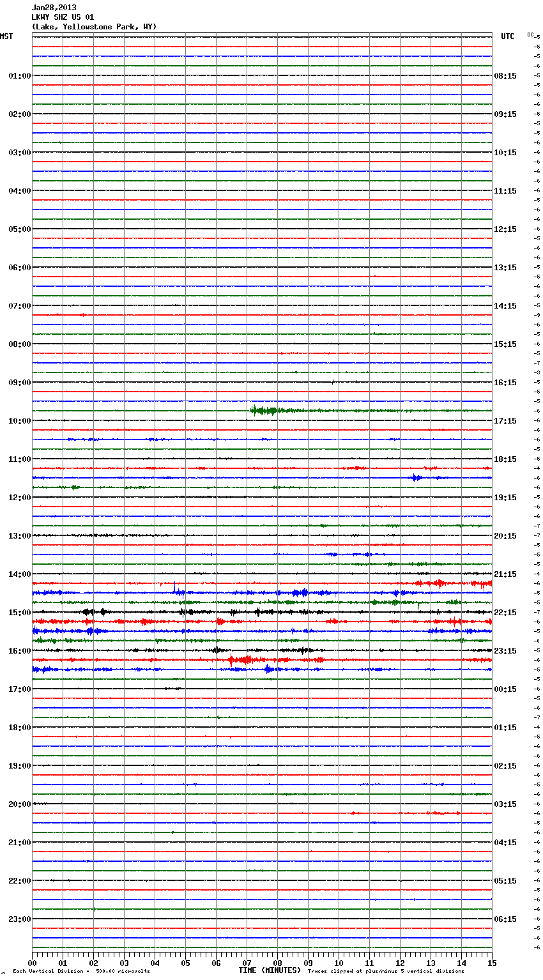Select the 06:15 UTC time label

[505, 919]
